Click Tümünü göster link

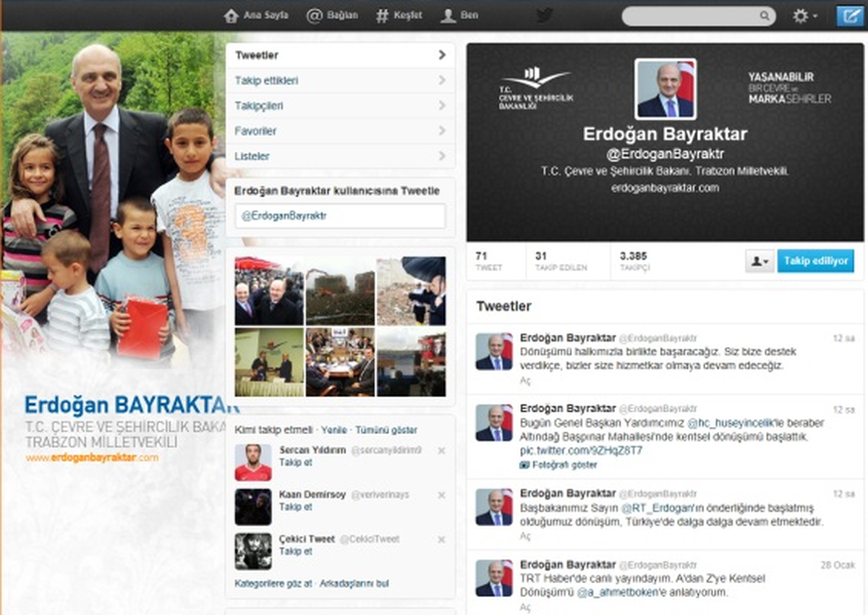pos(386,430)
